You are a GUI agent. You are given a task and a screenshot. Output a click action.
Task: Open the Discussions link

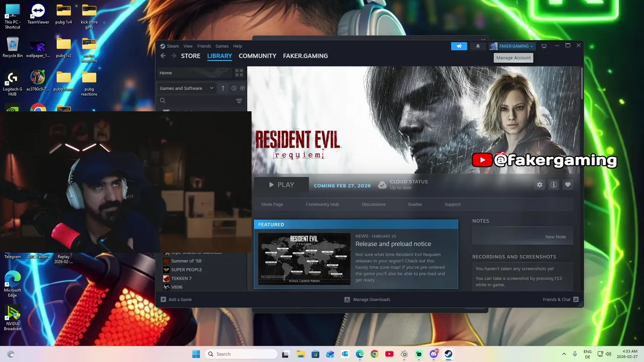tap(373, 204)
